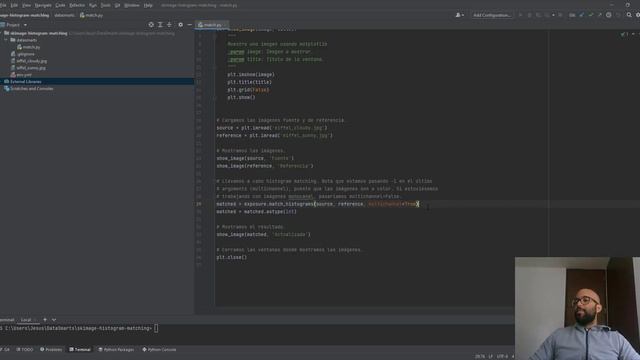Click the plt.close() code line

[231, 258]
